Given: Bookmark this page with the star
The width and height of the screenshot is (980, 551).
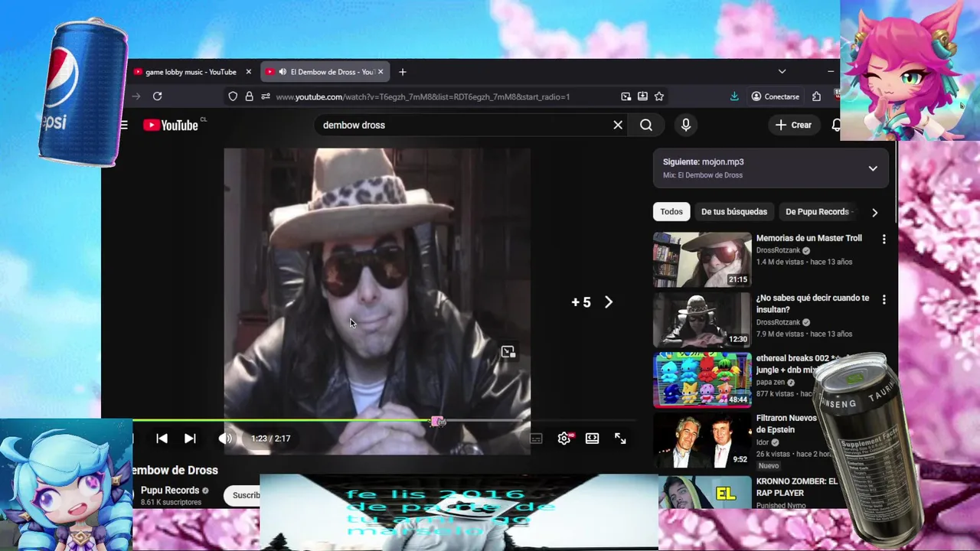Looking at the screenshot, I should [659, 96].
